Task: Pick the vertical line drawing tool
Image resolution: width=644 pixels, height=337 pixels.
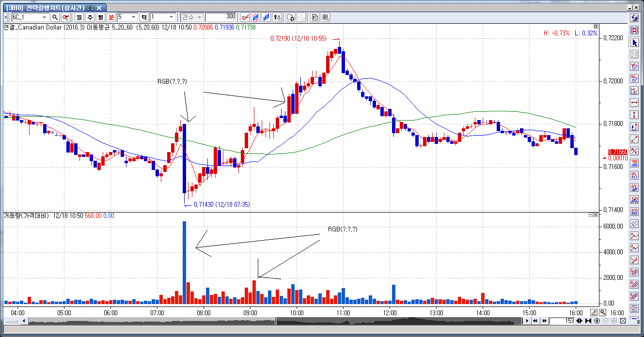Action: [x=634, y=115]
